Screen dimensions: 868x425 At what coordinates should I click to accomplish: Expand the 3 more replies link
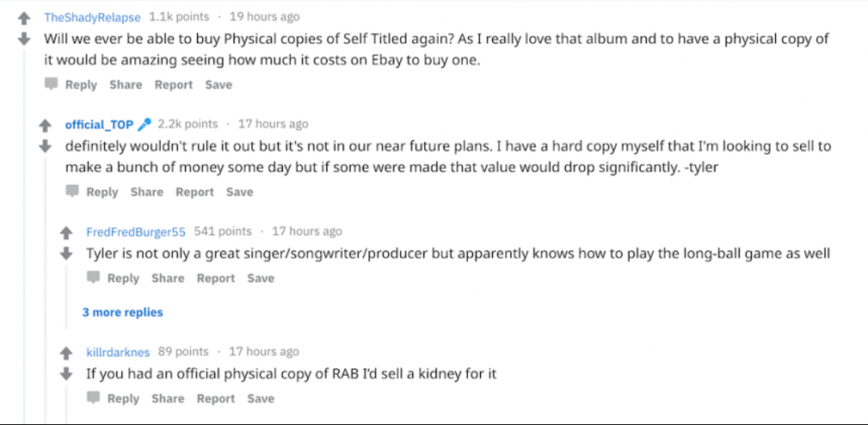123,312
